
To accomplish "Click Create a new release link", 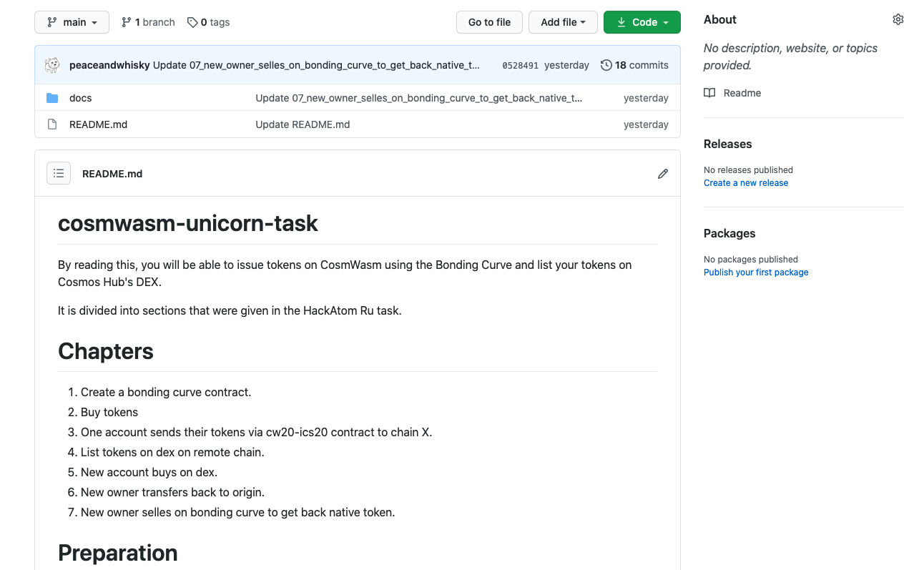I will (x=745, y=183).
